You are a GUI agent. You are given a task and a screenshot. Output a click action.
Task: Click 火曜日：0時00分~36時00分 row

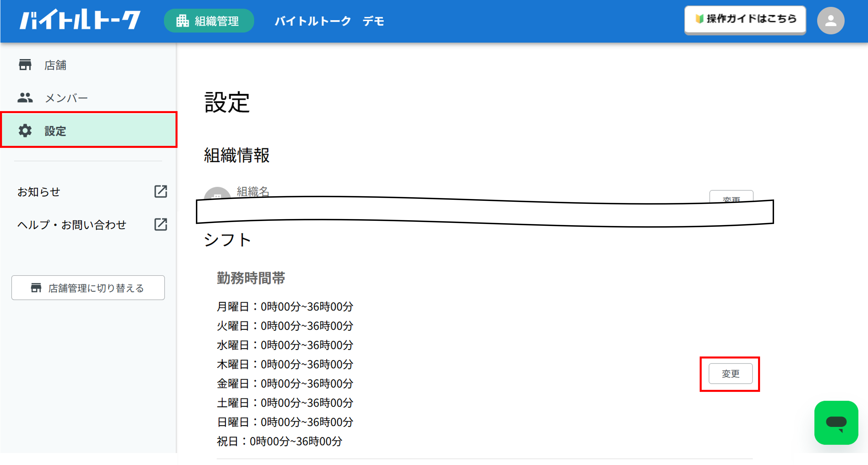285,326
